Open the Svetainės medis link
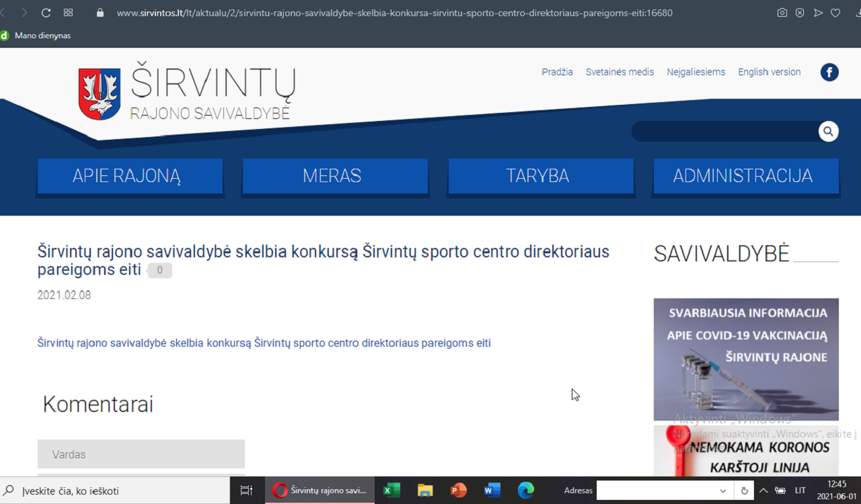 620,72
